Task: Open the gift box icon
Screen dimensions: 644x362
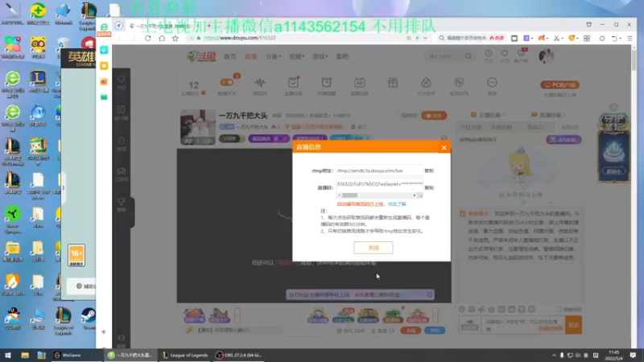Action: [x=393, y=83]
